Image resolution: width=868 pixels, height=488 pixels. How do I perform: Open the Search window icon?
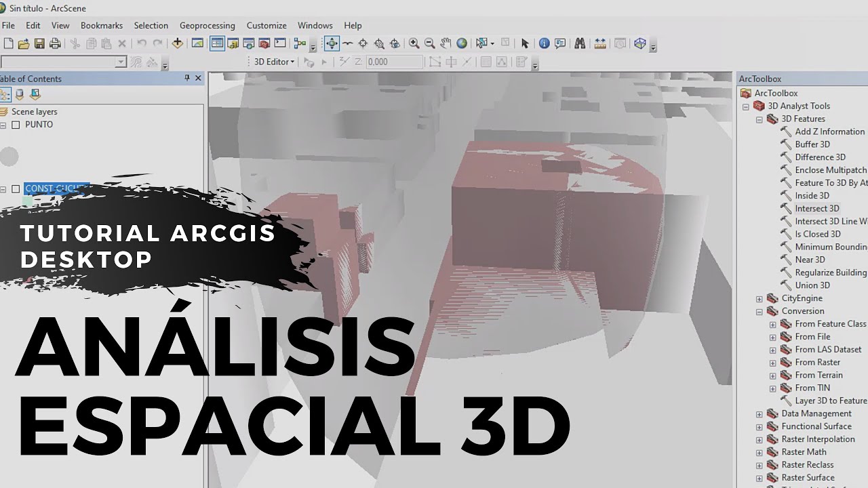(x=249, y=43)
